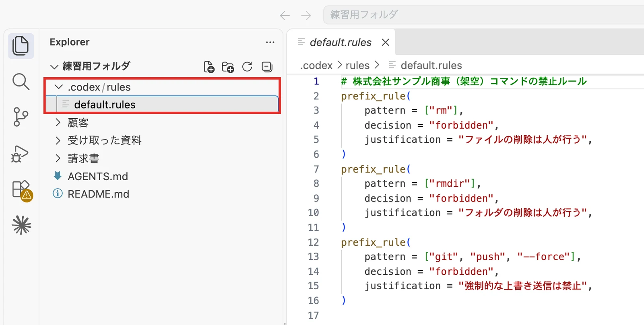
Task: Click the ["git", "push", "--force"] pattern line
Action: point(473,257)
